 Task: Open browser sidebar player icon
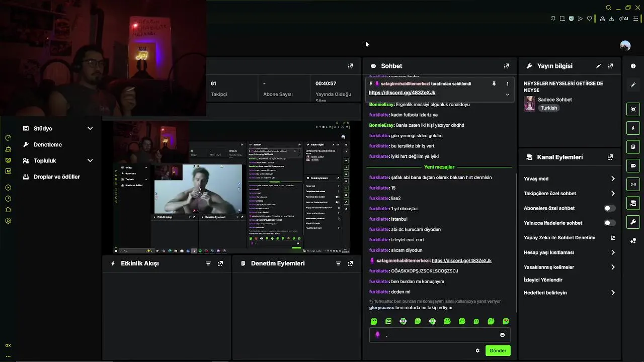pos(8,188)
